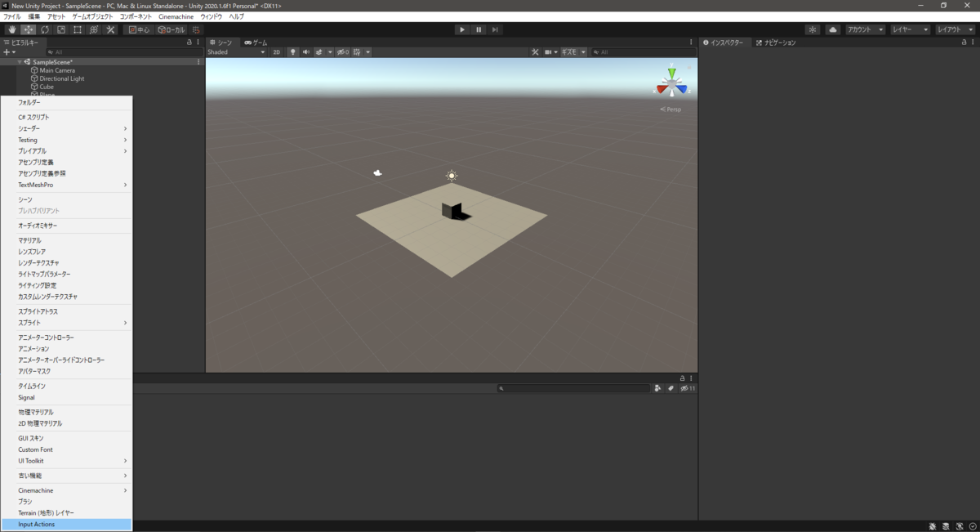Toggle scene effects (skybox, fog)
The height and width of the screenshot is (532, 980).
[x=318, y=52]
